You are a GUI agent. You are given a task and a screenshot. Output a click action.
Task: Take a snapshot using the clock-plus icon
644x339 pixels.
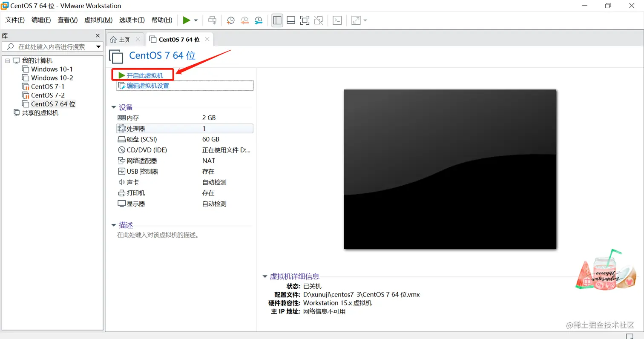[230, 20]
